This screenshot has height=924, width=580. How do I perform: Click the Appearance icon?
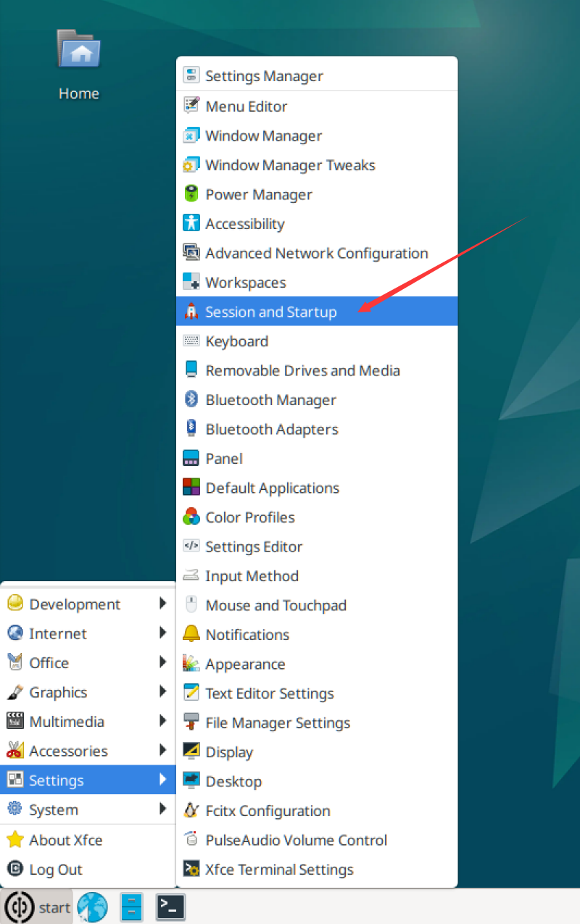[x=191, y=664]
